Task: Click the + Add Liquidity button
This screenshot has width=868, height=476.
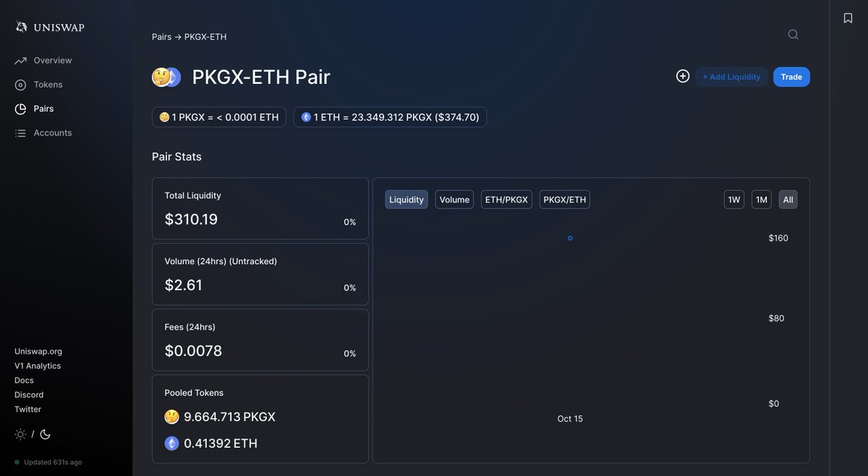Action: click(731, 77)
